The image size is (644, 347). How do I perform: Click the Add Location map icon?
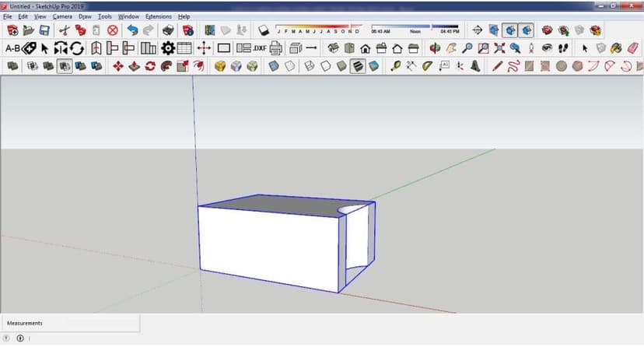[210, 30]
